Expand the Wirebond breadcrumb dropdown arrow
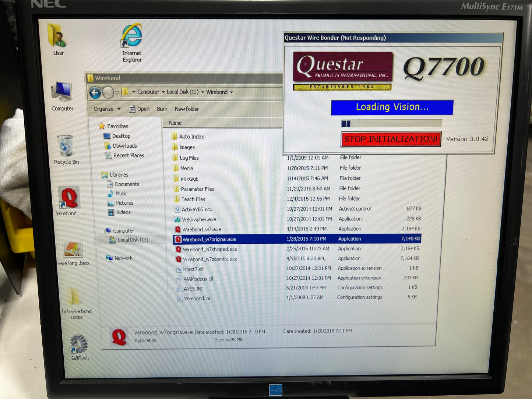Image resolution: width=532 pixels, height=399 pixels. pyautogui.click(x=232, y=92)
